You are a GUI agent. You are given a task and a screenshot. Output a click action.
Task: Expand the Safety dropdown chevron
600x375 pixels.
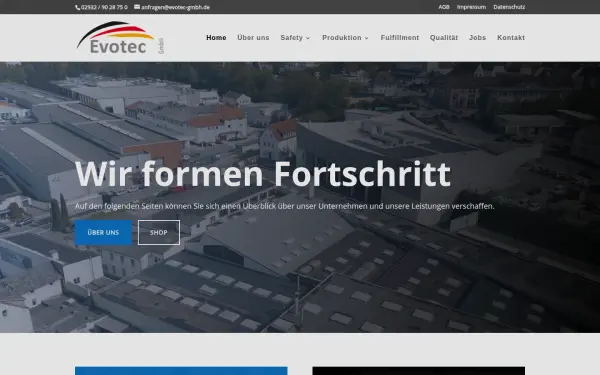(308, 38)
